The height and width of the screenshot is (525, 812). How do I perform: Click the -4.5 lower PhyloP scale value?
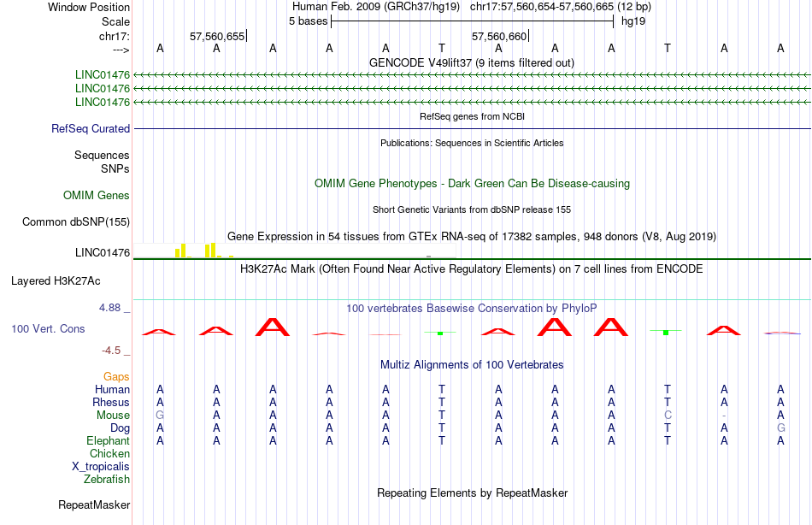click(x=111, y=351)
